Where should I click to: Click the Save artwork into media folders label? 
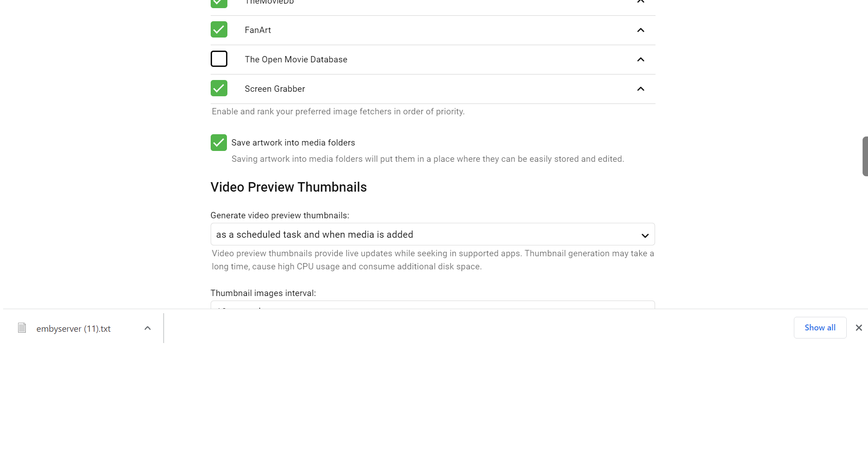(293, 143)
